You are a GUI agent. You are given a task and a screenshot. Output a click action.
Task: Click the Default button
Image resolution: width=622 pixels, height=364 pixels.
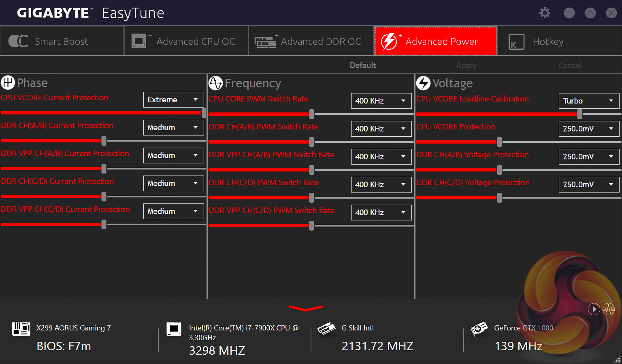(x=363, y=65)
